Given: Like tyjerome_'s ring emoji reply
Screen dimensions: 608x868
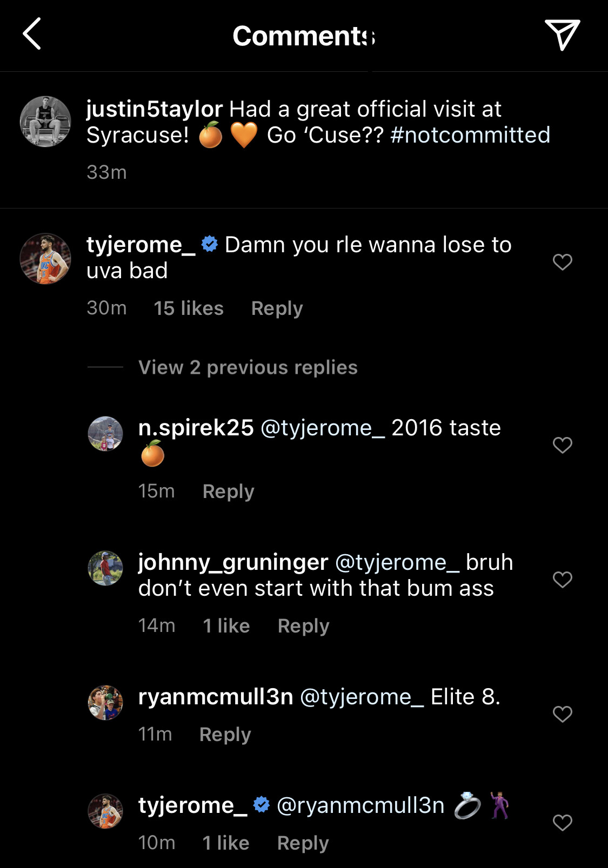Looking at the screenshot, I should [562, 823].
